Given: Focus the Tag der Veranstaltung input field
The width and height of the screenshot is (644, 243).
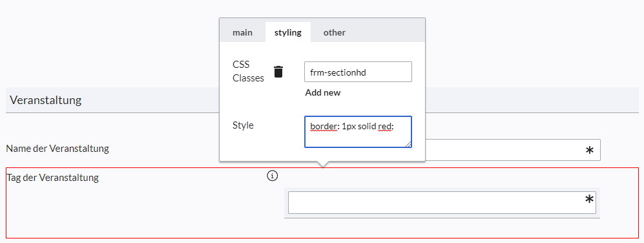Looking at the screenshot, I should [x=442, y=202].
